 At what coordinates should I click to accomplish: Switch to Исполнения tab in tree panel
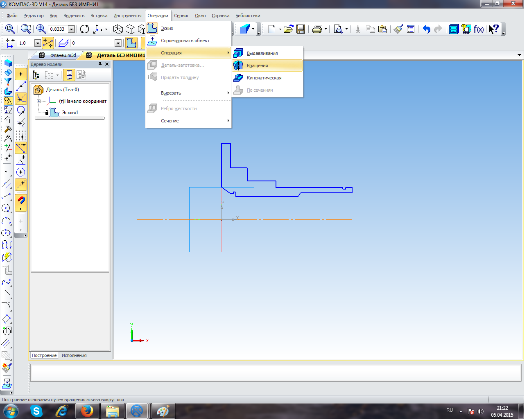(74, 355)
